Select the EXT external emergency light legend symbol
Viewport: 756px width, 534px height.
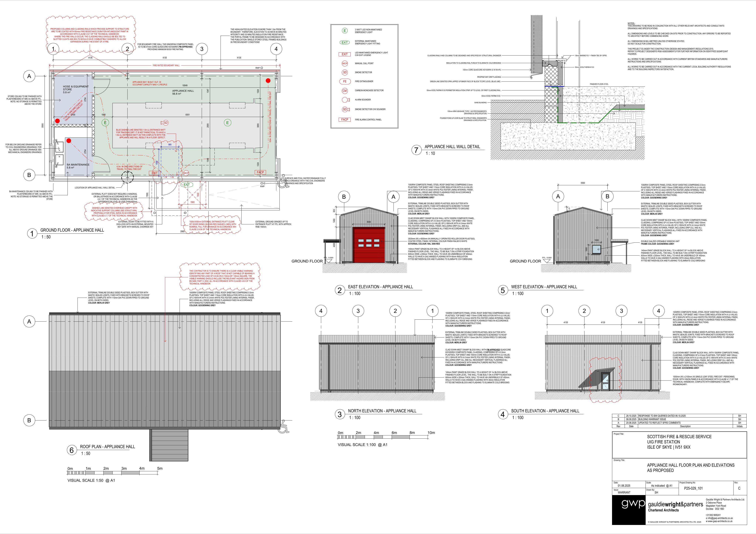point(344,42)
